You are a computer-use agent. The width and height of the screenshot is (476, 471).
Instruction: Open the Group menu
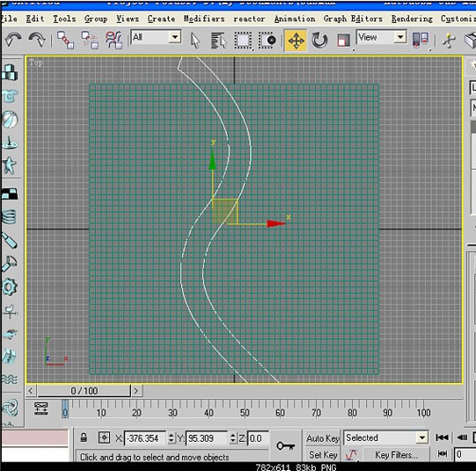96,18
